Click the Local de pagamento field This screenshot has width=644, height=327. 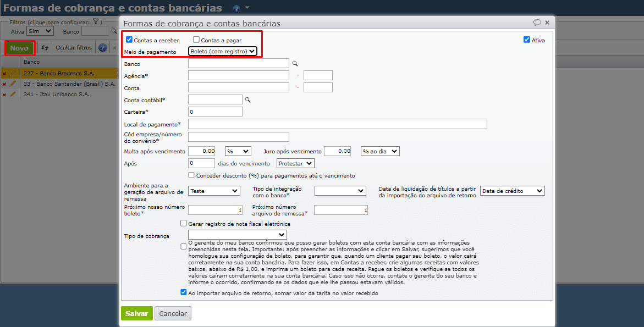(x=338, y=124)
